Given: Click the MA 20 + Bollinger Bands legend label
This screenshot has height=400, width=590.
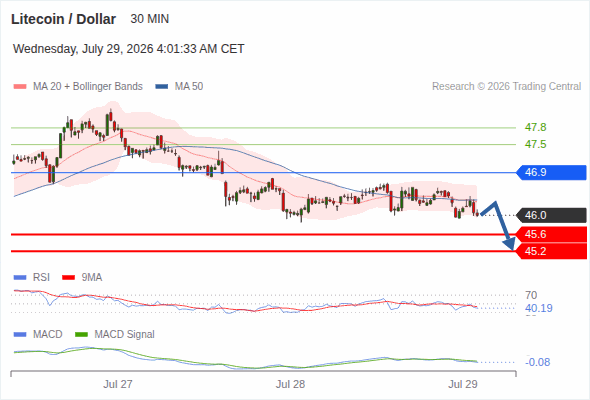Looking at the screenshot, I should (88, 87).
